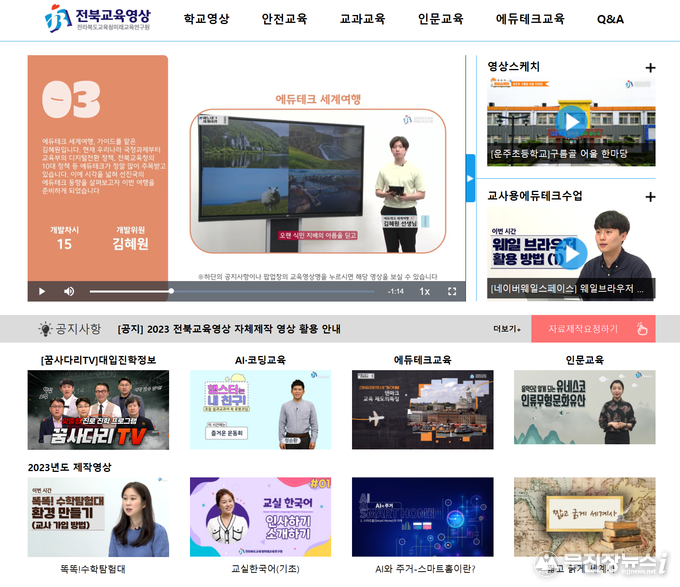Open the 유네스코 인류무형문화유산 thumbnail
Viewport: 680px width, 587px height.
pyautogui.click(x=585, y=407)
